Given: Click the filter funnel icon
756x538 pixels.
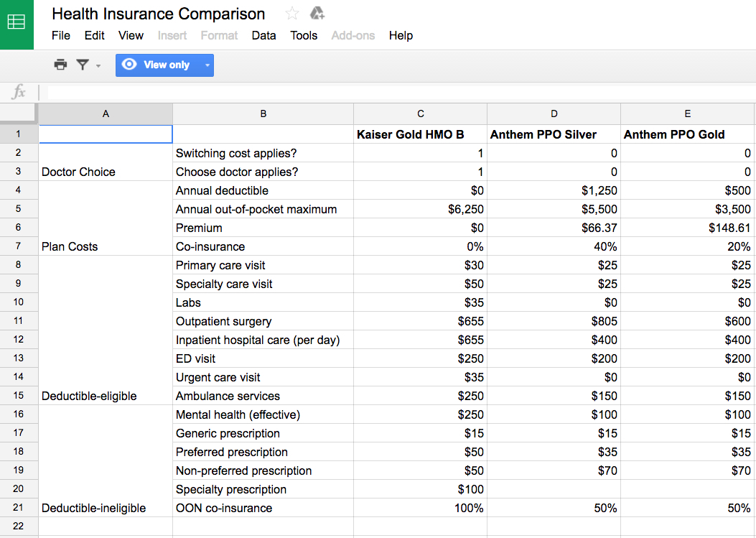Looking at the screenshot, I should (83, 65).
